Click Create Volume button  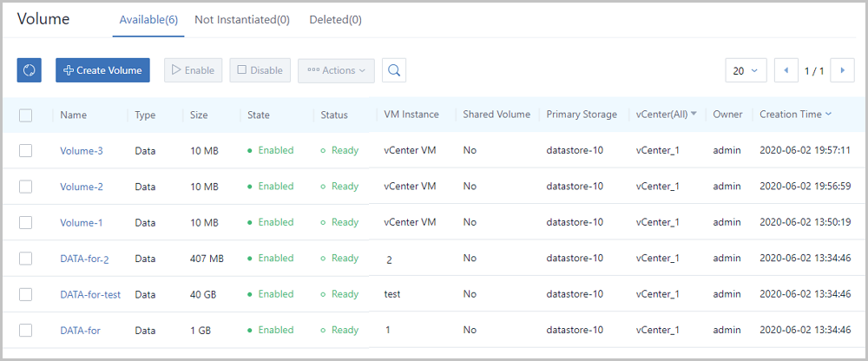[103, 70]
